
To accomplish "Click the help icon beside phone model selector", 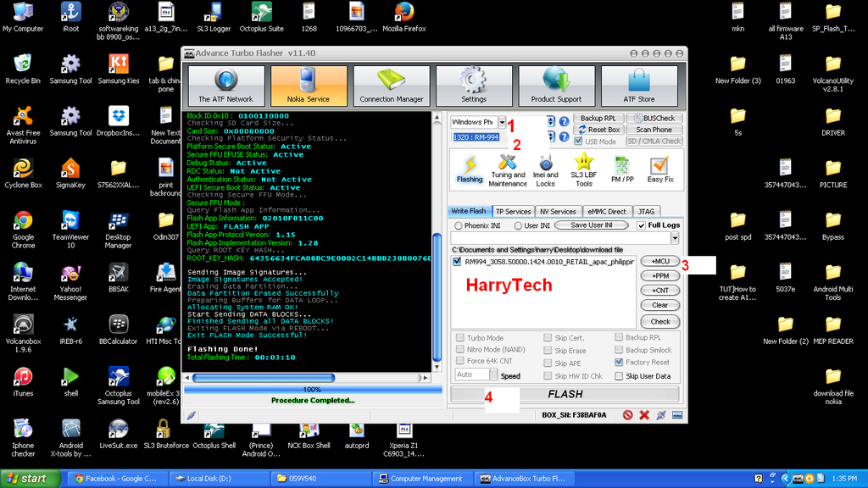I will 564,136.
